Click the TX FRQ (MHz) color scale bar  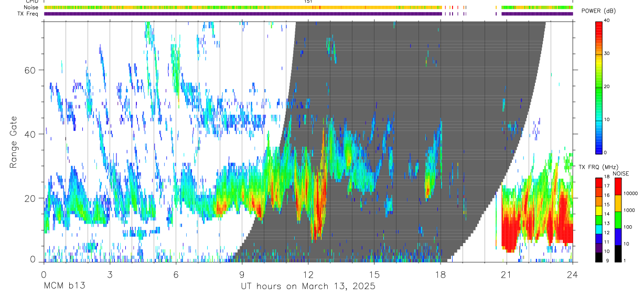coord(598,219)
